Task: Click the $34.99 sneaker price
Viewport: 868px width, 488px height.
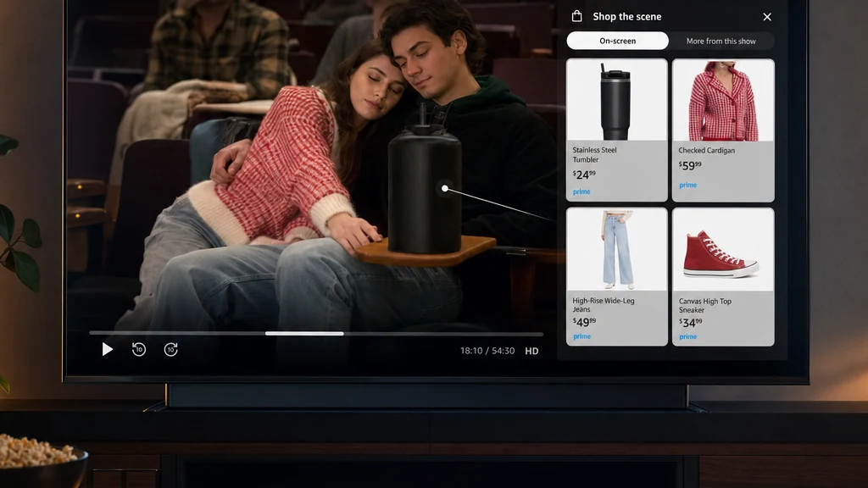Action: tap(690, 322)
